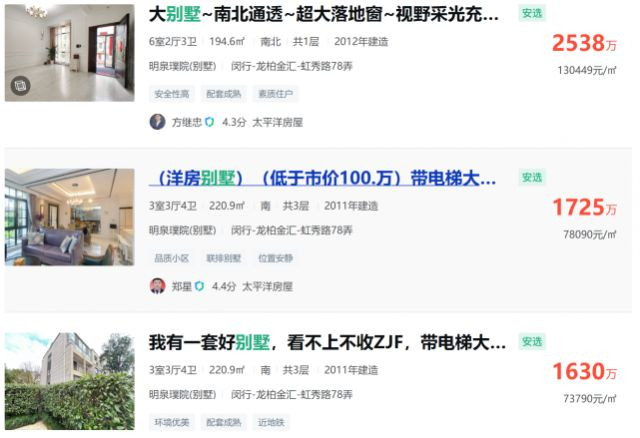Click the white living room photo thumbnail
The image size is (640, 438).
pos(69,53)
